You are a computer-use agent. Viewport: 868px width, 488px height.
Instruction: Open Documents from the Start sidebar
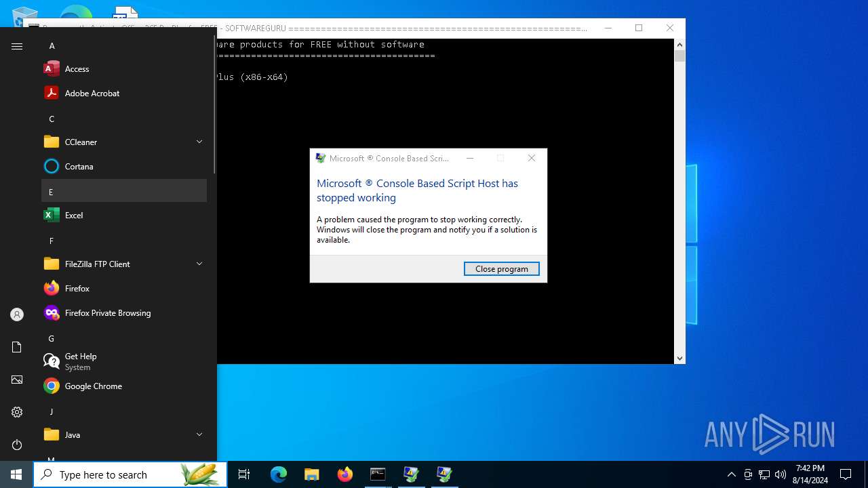tap(17, 347)
